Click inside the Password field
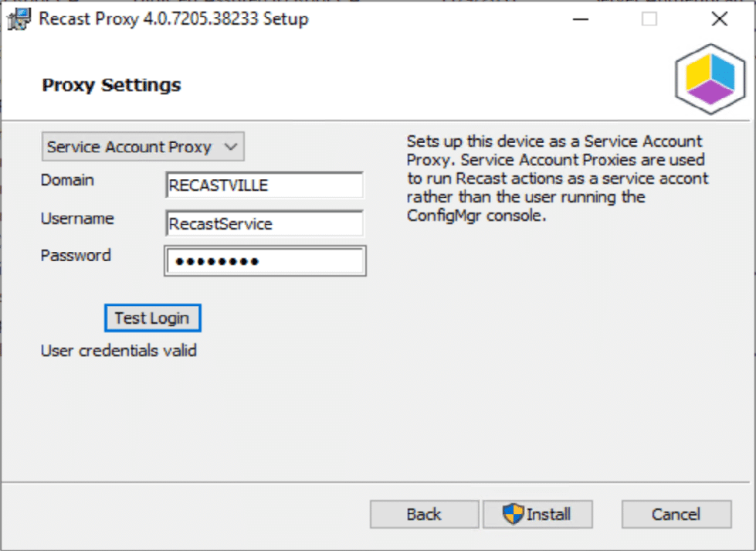756x551 pixels. click(264, 260)
